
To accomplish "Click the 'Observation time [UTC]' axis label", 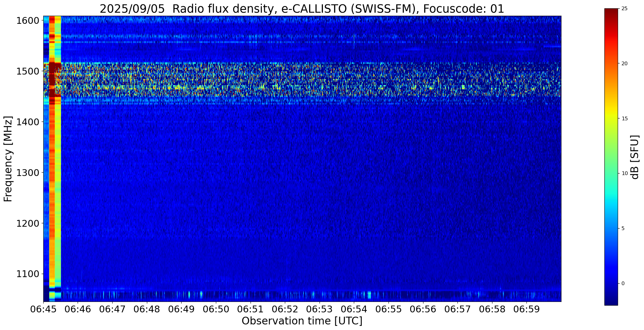I will (x=302, y=321).
